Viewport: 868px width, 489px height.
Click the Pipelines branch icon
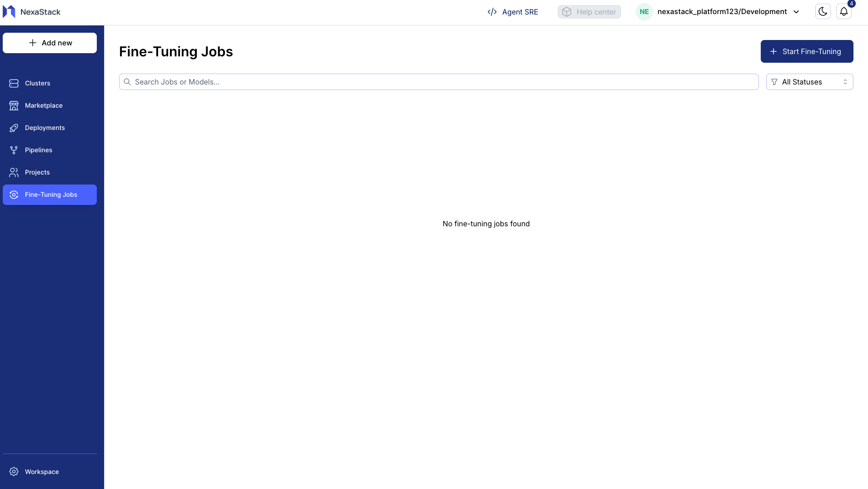pos(14,150)
